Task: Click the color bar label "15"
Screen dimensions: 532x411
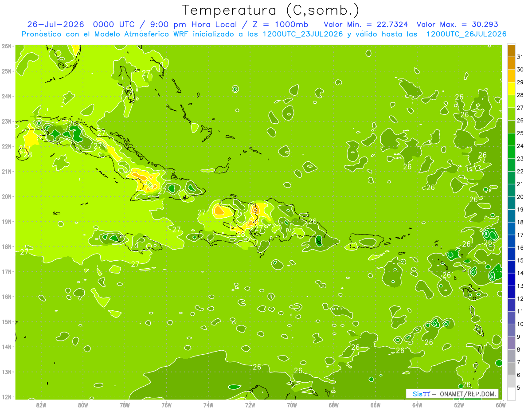Action: pos(520,261)
